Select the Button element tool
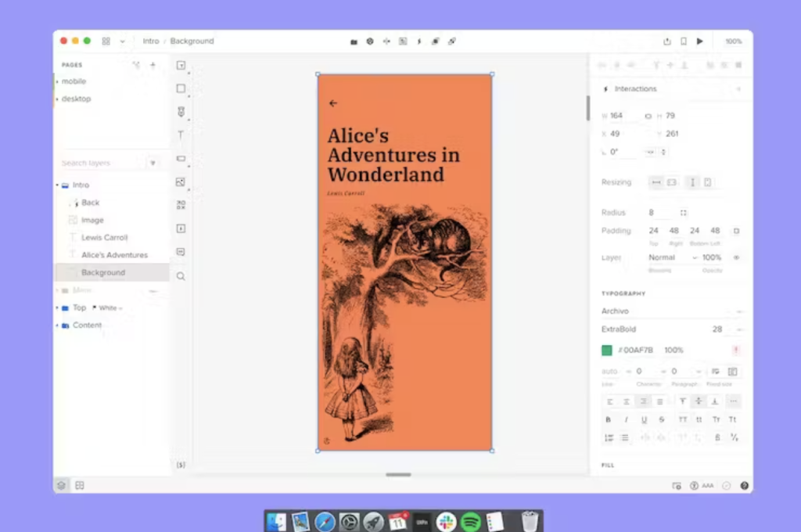 pos(181,158)
